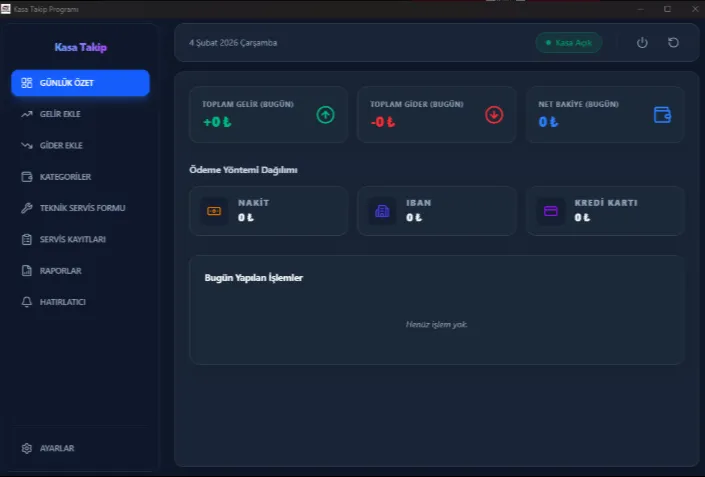Click the purple Kredi Kartı card icon
Image resolution: width=705 pixels, height=477 pixels.
tap(550, 211)
